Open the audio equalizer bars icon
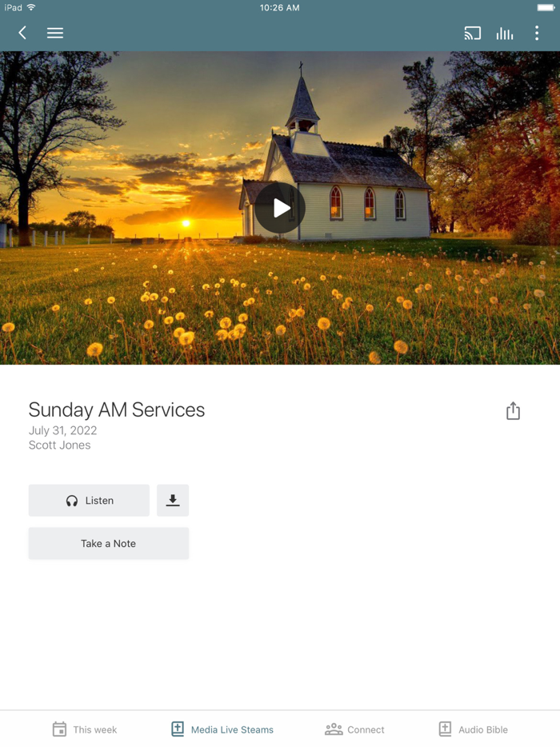 (505, 33)
